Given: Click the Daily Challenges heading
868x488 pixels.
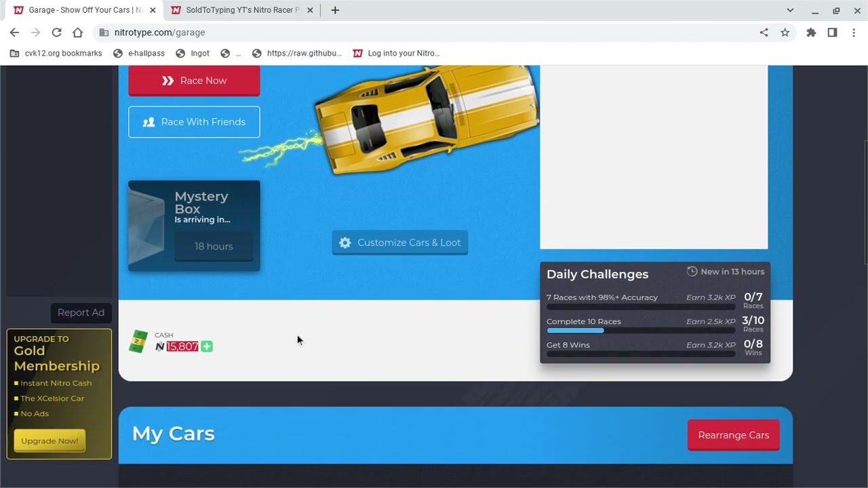Looking at the screenshot, I should point(597,274).
